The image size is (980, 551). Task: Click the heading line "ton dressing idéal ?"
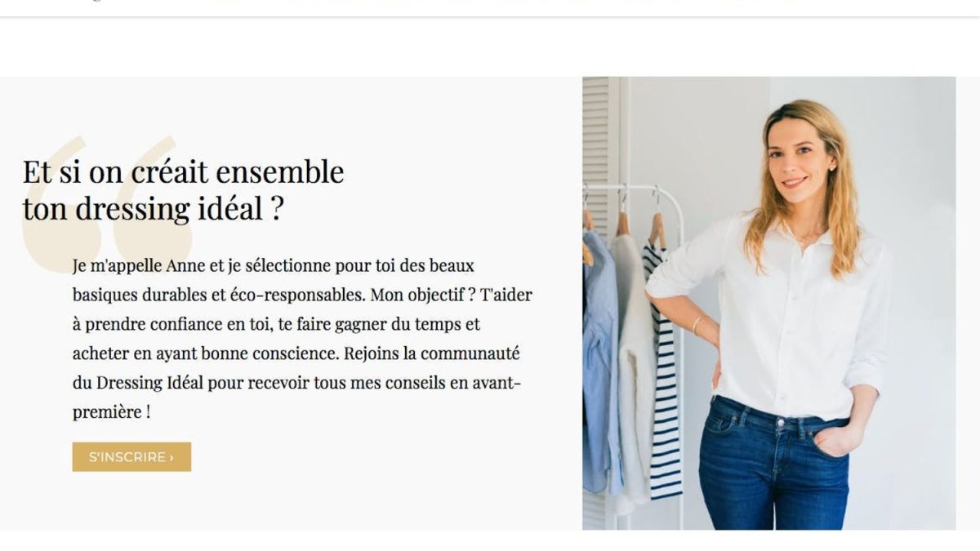153,209
